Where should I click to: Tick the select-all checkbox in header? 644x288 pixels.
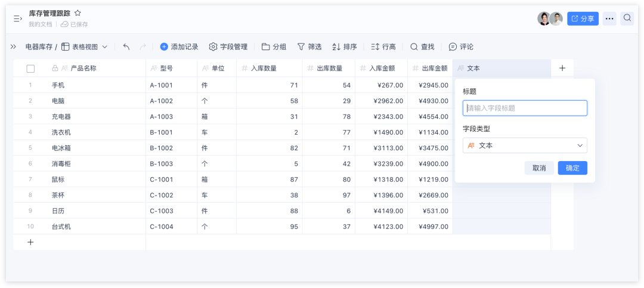coord(30,69)
